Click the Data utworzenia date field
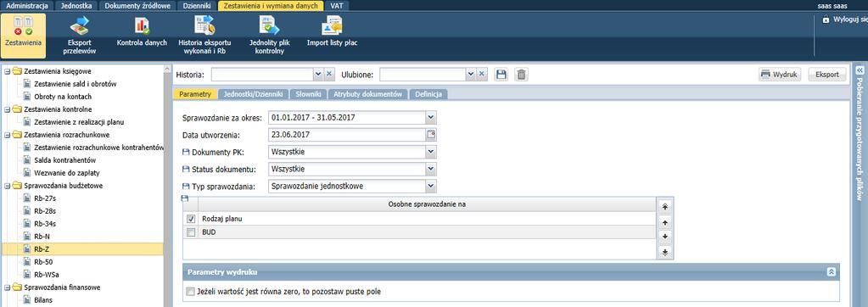 coord(346,134)
